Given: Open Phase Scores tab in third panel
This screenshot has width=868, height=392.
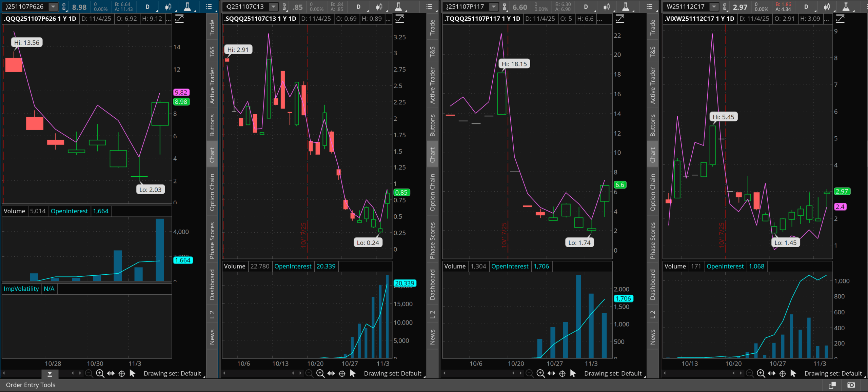Looking at the screenshot, I should (x=652, y=240).
